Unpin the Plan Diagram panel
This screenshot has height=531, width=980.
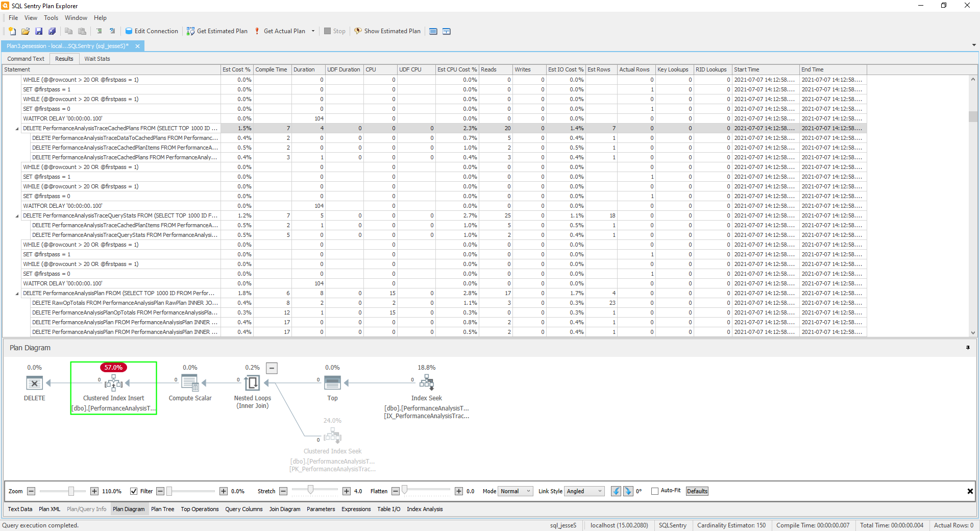[968, 348]
